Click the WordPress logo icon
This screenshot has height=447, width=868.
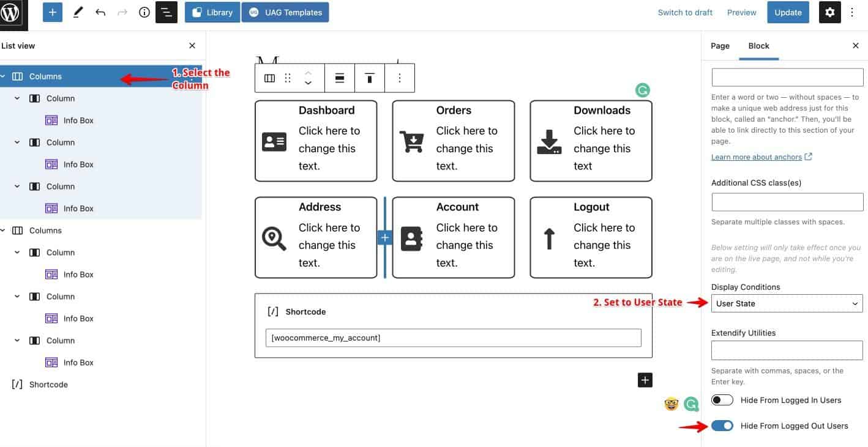(x=11, y=12)
